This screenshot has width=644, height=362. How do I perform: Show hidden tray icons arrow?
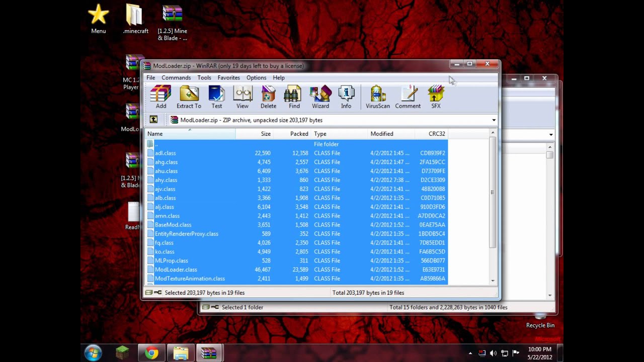[471, 353]
